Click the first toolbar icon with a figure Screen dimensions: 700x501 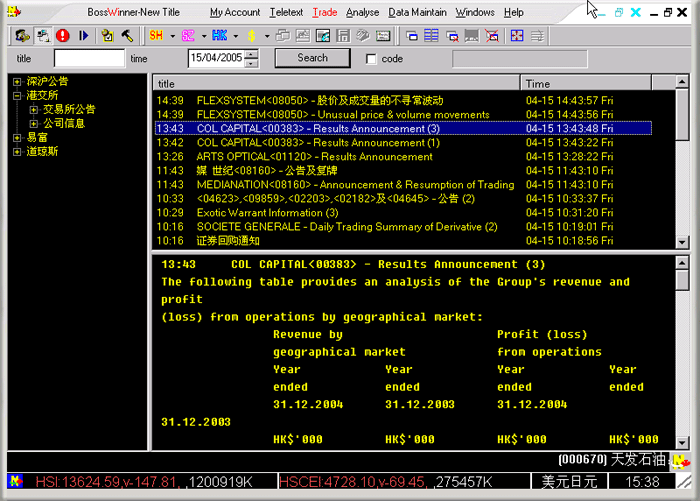point(22,36)
